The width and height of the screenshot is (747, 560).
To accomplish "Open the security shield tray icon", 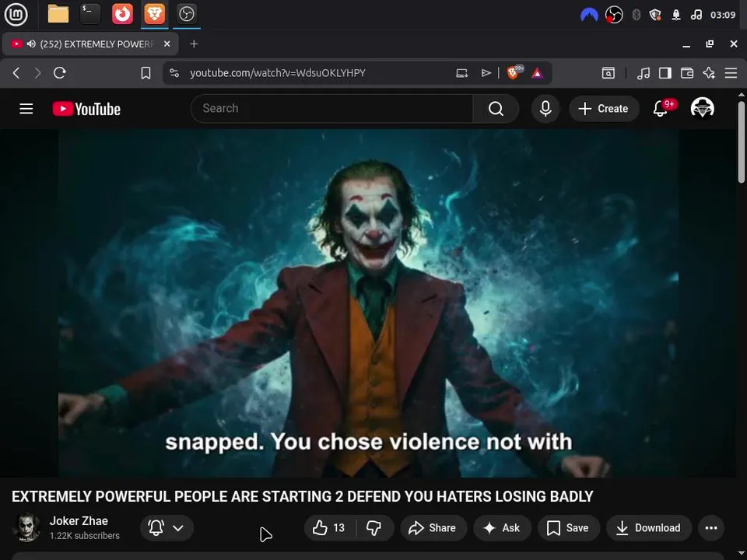I will tap(655, 15).
